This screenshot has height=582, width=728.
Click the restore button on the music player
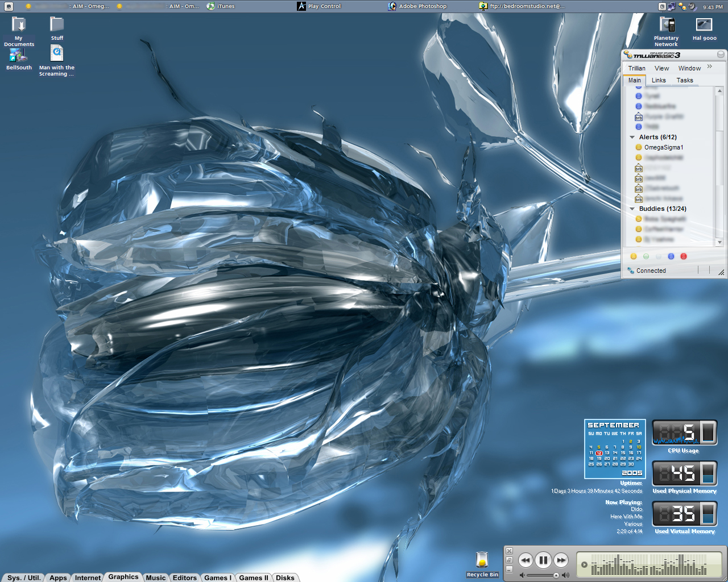(x=509, y=560)
